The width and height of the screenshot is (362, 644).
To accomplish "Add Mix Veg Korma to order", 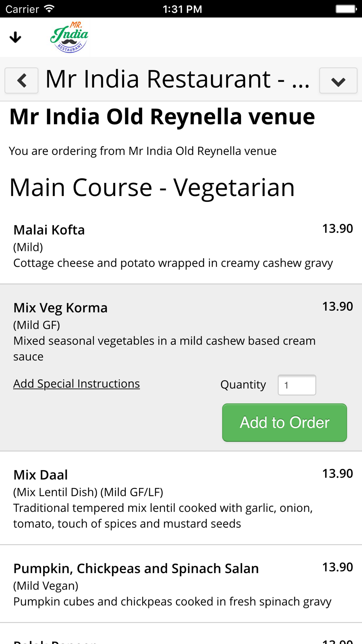I will [x=285, y=423].
